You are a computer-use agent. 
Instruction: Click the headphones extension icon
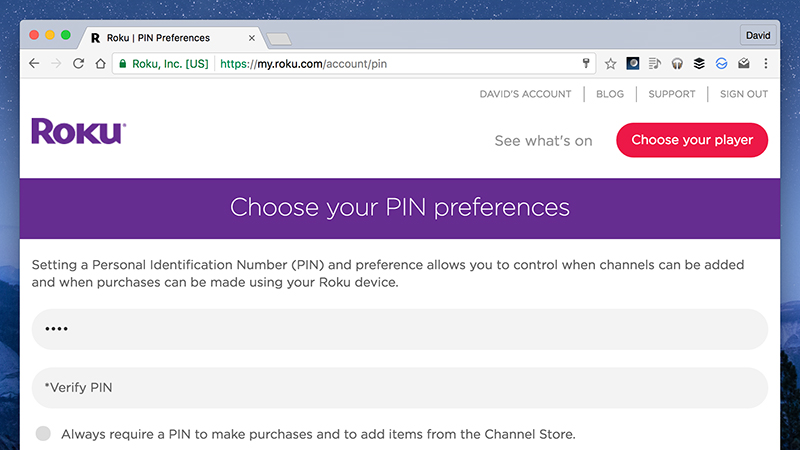click(x=677, y=64)
